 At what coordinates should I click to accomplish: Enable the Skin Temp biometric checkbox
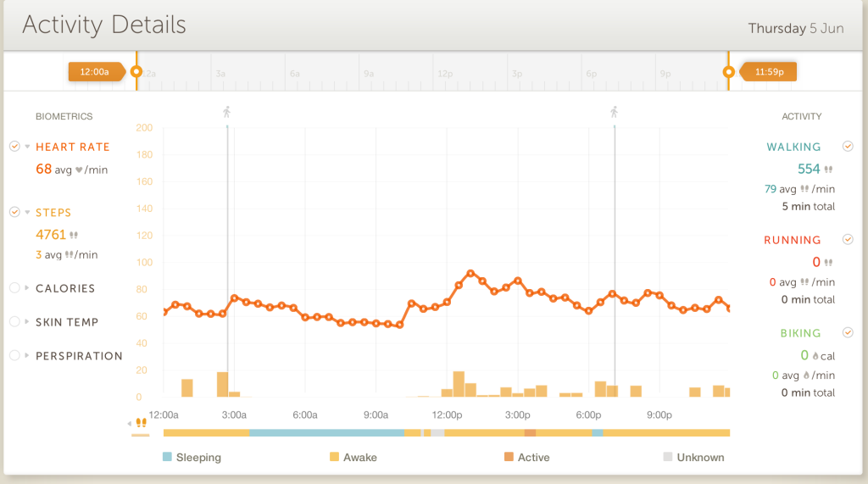[15, 322]
